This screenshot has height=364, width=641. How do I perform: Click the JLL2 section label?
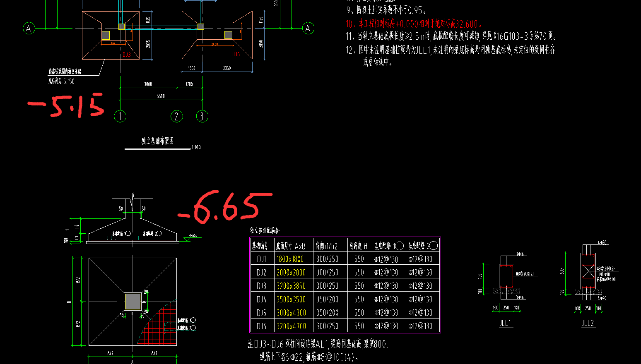(588, 323)
